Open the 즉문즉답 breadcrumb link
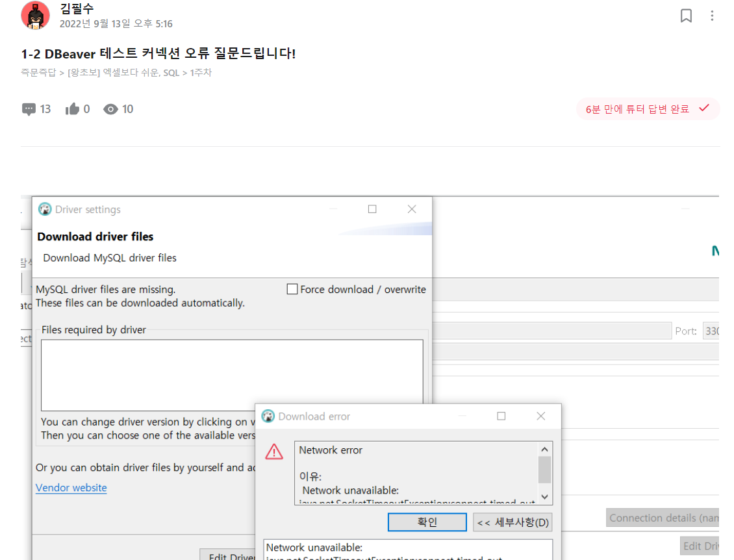Screen dimensions: 734x560 (x=38, y=73)
